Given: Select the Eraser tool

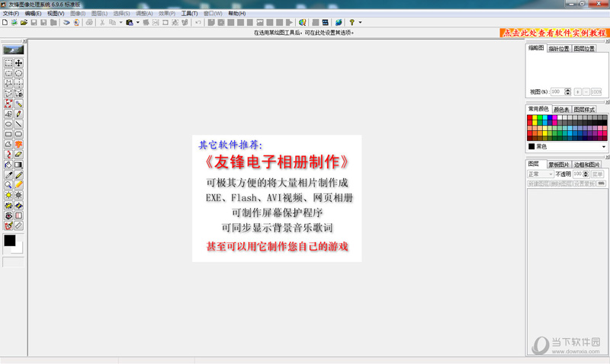Looking at the screenshot, I should pos(18,155).
